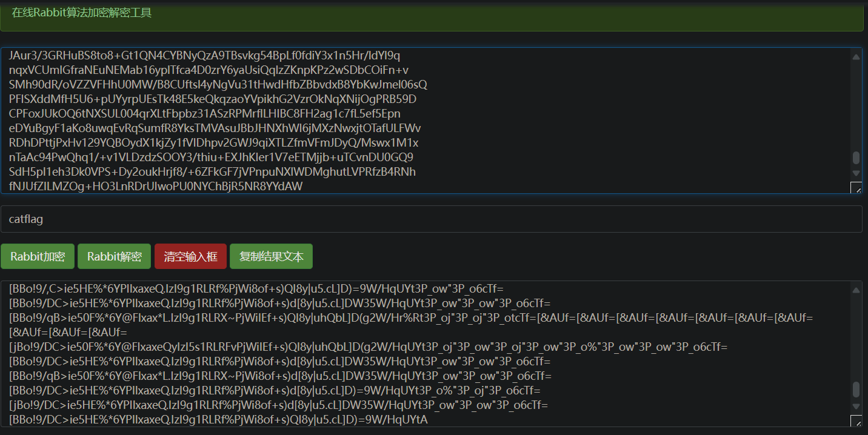Click the ciphertext line starting with nTaAc94PwQhq1

(x=211, y=158)
